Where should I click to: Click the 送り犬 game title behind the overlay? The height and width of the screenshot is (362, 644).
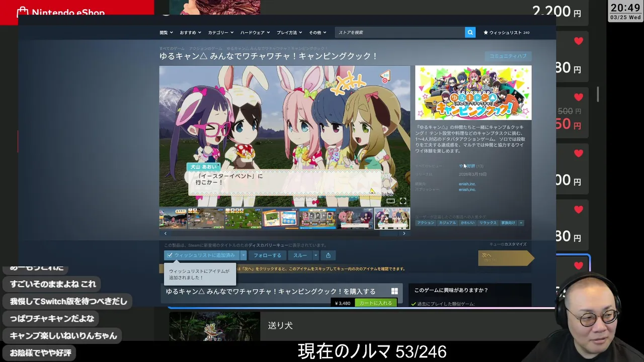(280, 325)
